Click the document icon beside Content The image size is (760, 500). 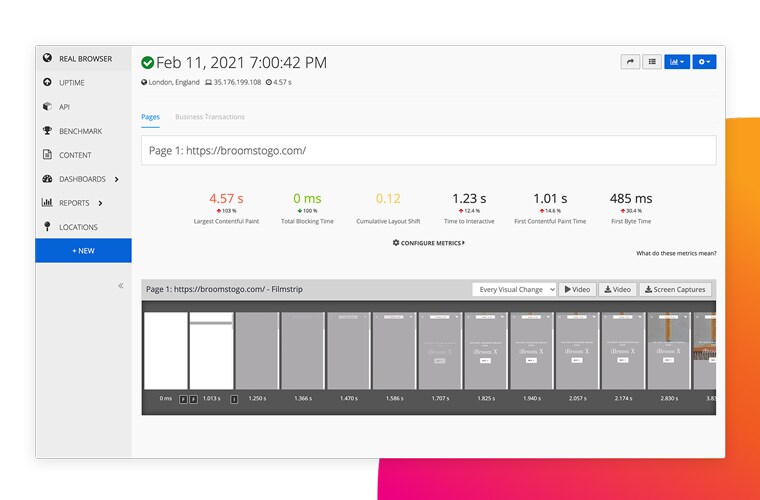click(x=47, y=155)
